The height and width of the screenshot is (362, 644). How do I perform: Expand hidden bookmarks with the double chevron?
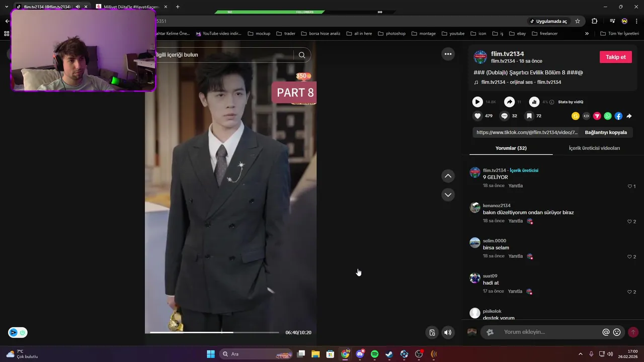pos(587,34)
